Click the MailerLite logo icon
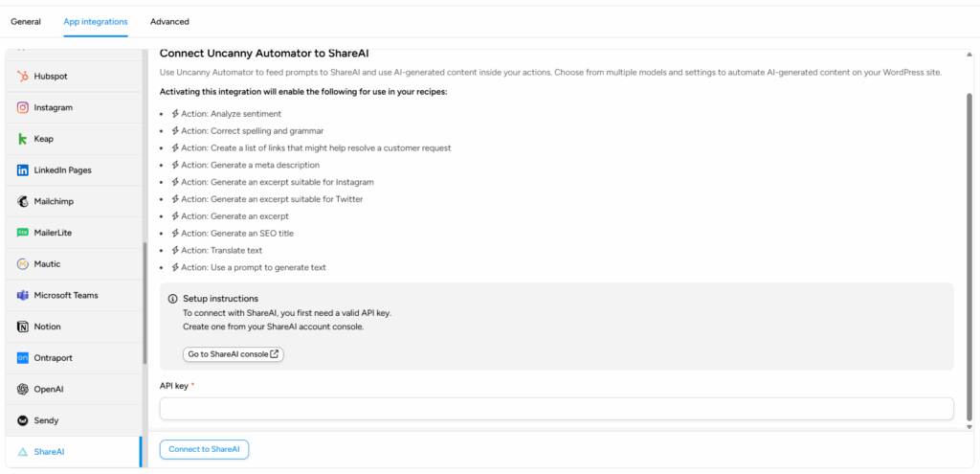 (x=23, y=233)
